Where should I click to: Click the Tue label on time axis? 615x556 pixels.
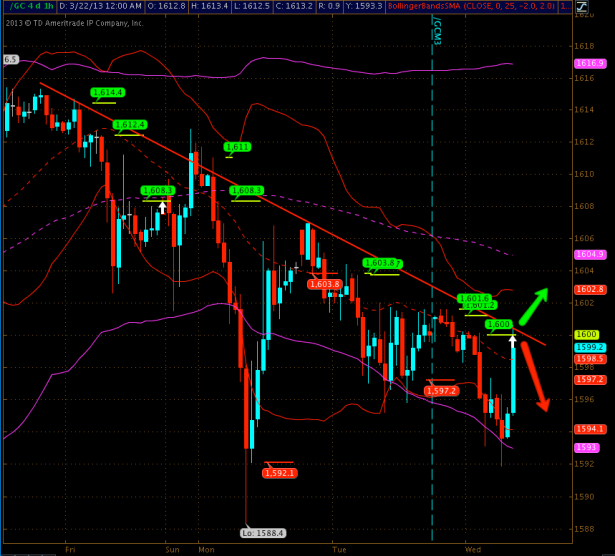pos(337,549)
